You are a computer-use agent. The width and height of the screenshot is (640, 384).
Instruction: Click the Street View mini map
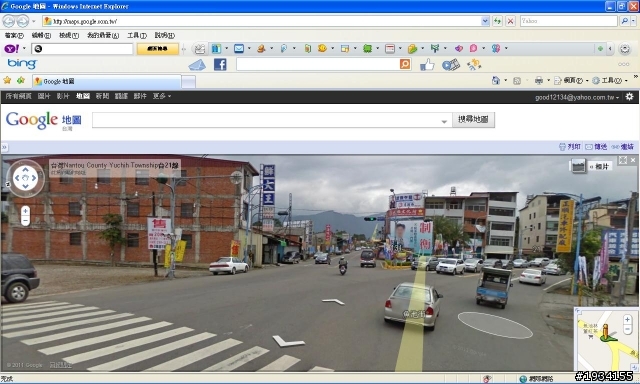point(606,339)
